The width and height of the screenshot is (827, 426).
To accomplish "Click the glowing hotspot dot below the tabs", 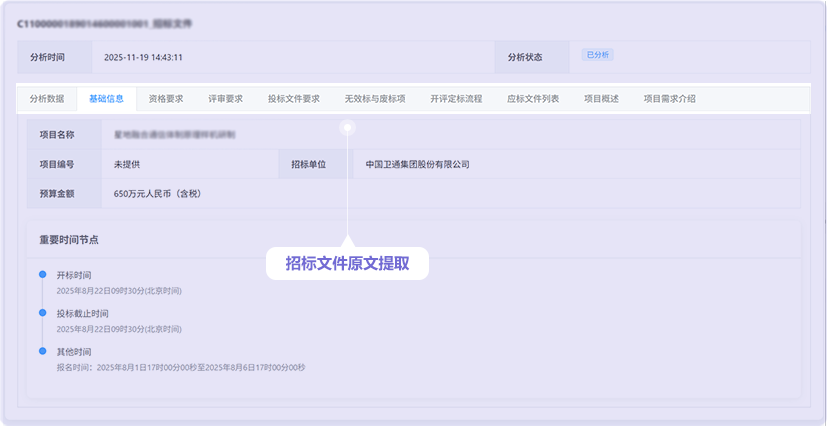I will (x=347, y=127).
